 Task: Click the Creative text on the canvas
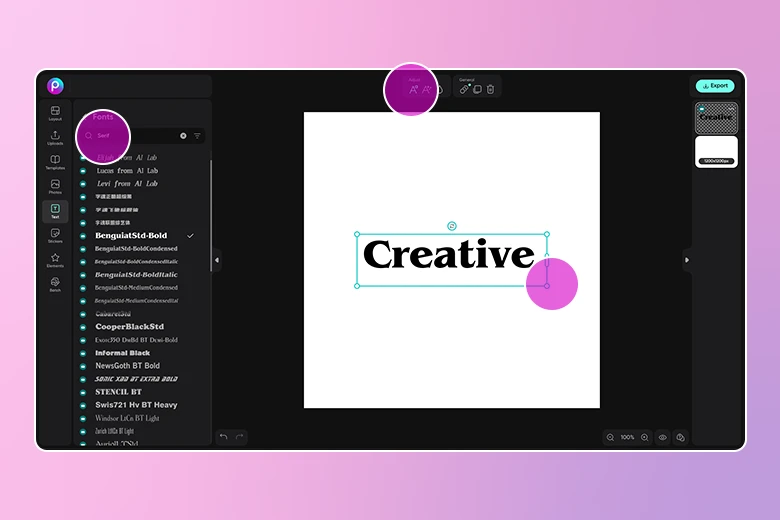(449, 254)
